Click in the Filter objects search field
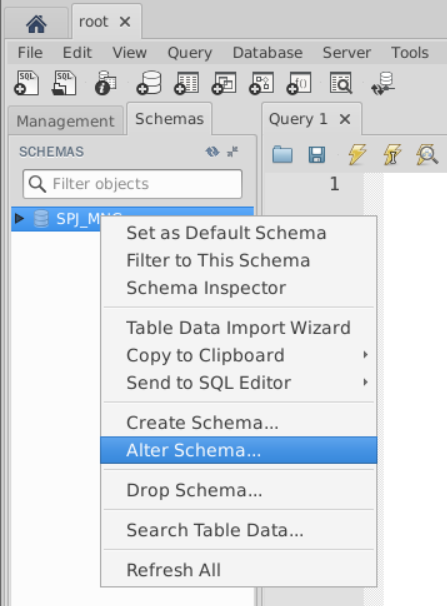 (133, 184)
